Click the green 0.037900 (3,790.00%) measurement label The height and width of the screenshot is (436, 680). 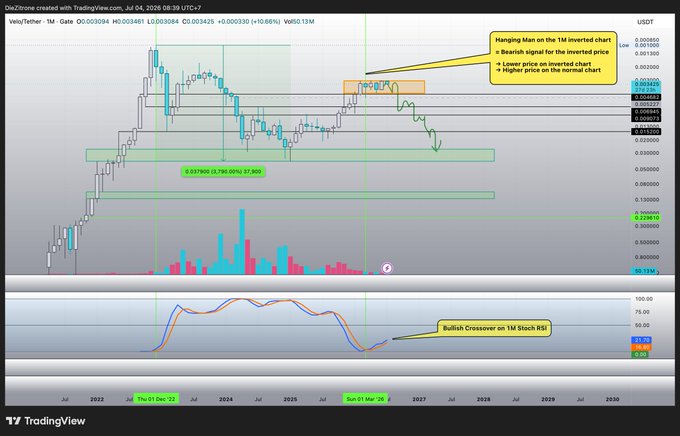[223, 172]
